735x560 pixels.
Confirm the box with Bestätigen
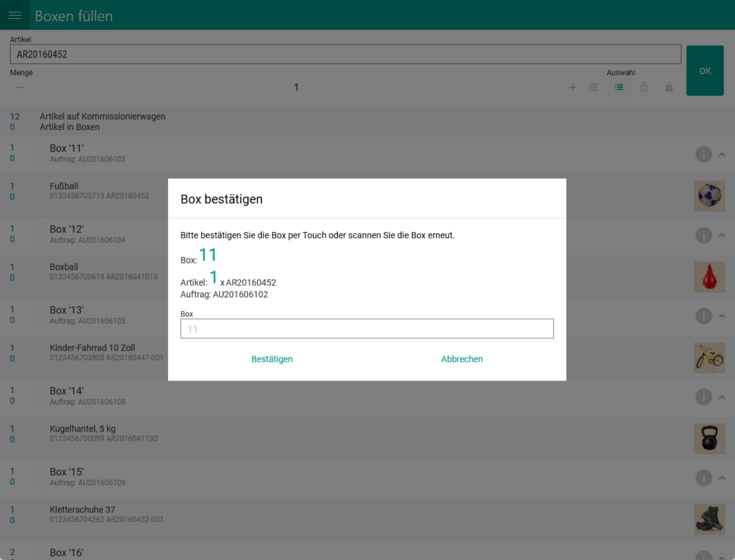pyautogui.click(x=272, y=359)
